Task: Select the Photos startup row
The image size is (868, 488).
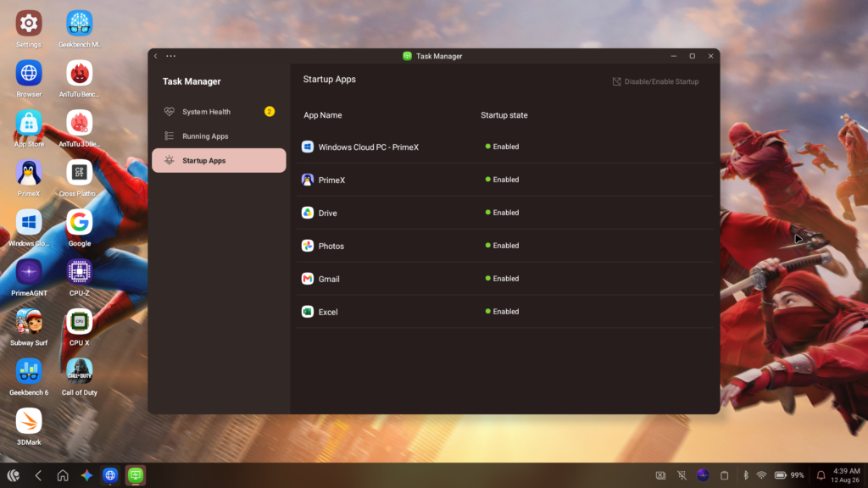Action: (505, 246)
